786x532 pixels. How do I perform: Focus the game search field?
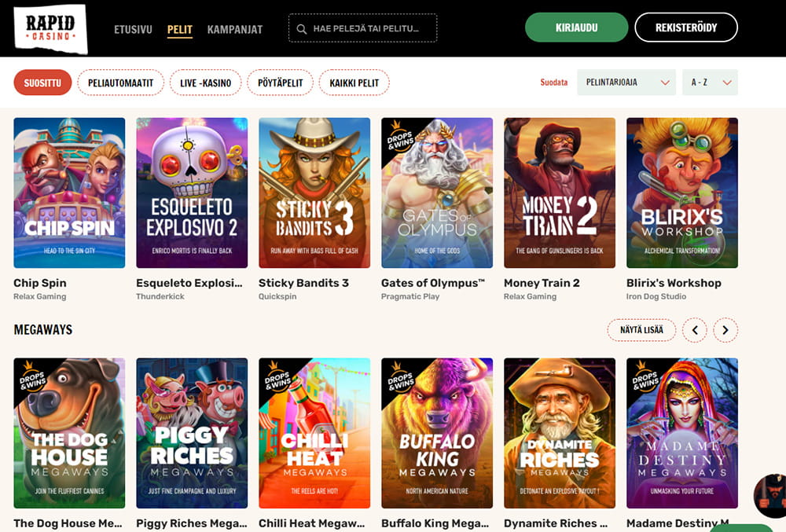point(363,28)
